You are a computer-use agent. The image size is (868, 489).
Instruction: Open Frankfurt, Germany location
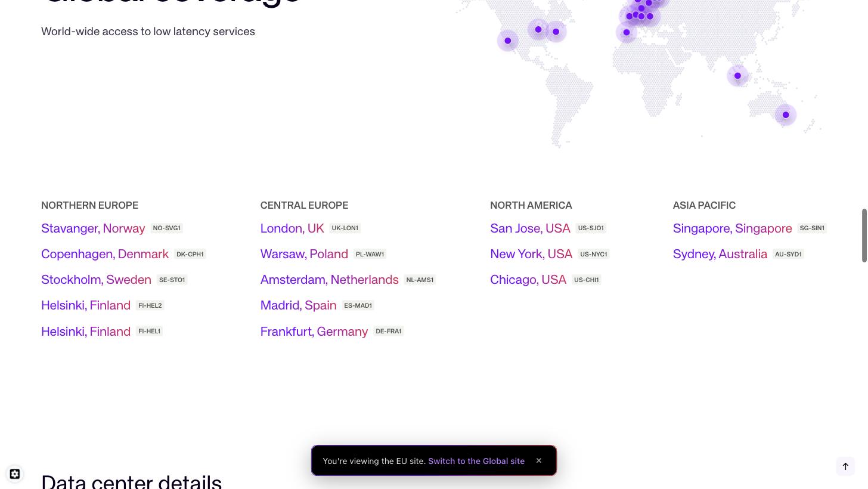coord(314,332)
